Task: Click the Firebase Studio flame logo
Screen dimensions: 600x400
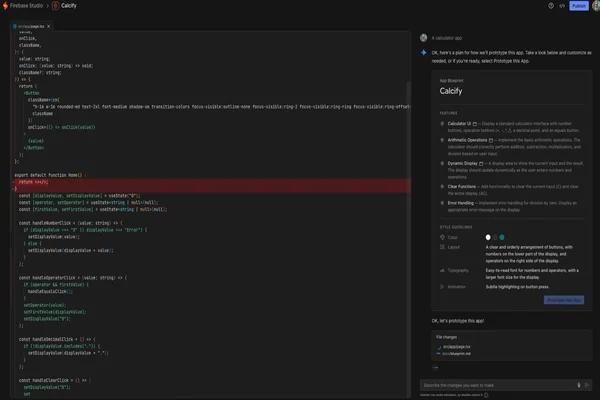Action: [x=5, y=6]
